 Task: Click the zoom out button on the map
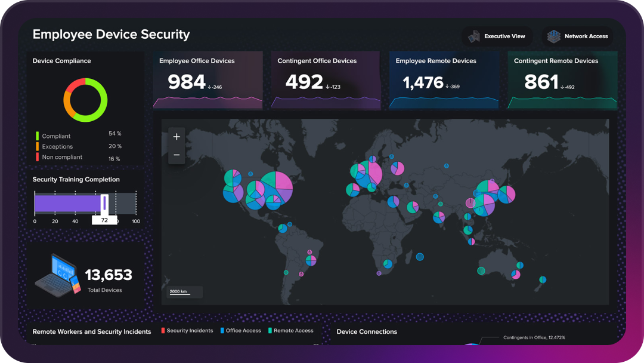point(176,155)
